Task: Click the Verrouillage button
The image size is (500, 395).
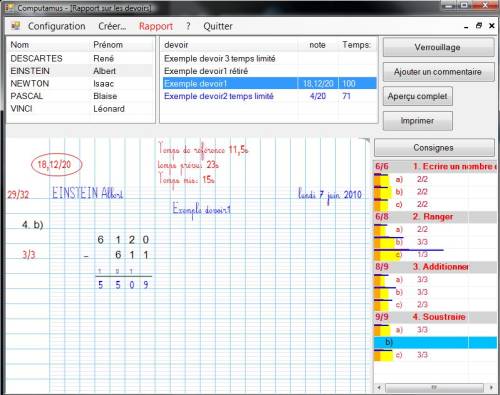Action: (438, 47)
